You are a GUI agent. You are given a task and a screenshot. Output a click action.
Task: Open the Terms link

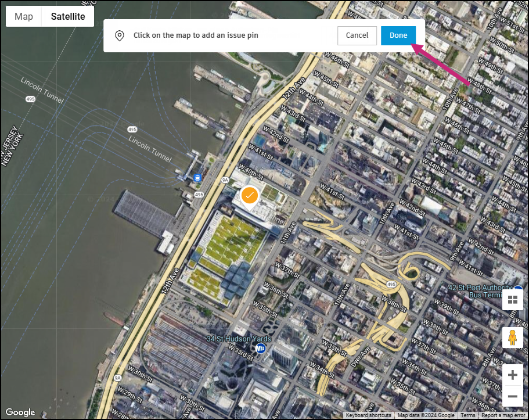click(x=467, y=415)
